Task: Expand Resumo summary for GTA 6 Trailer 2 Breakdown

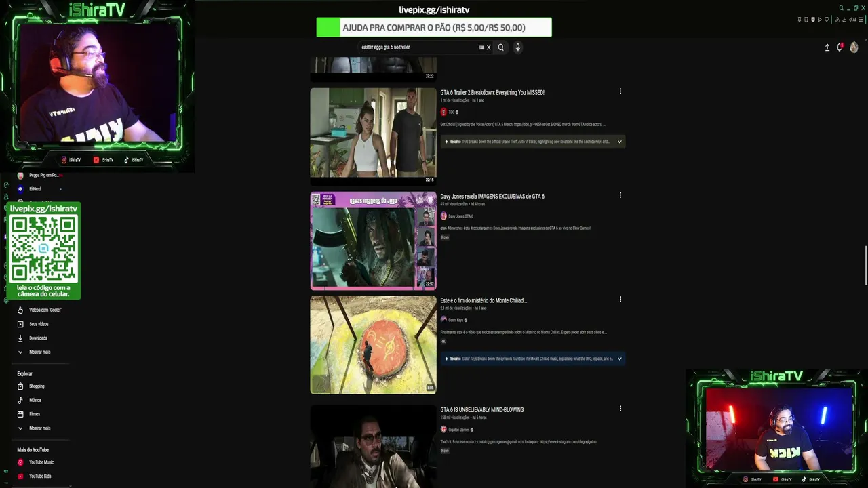Action: [619, 142]
